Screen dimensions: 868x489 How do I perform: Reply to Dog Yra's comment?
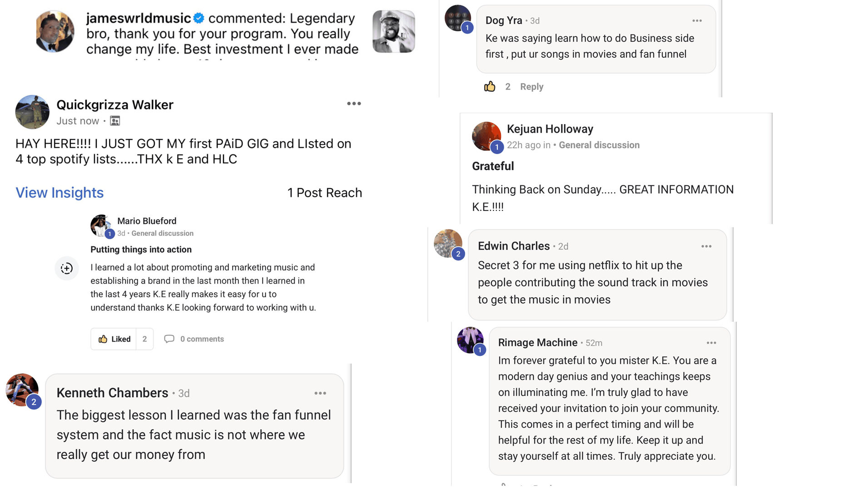531,86
